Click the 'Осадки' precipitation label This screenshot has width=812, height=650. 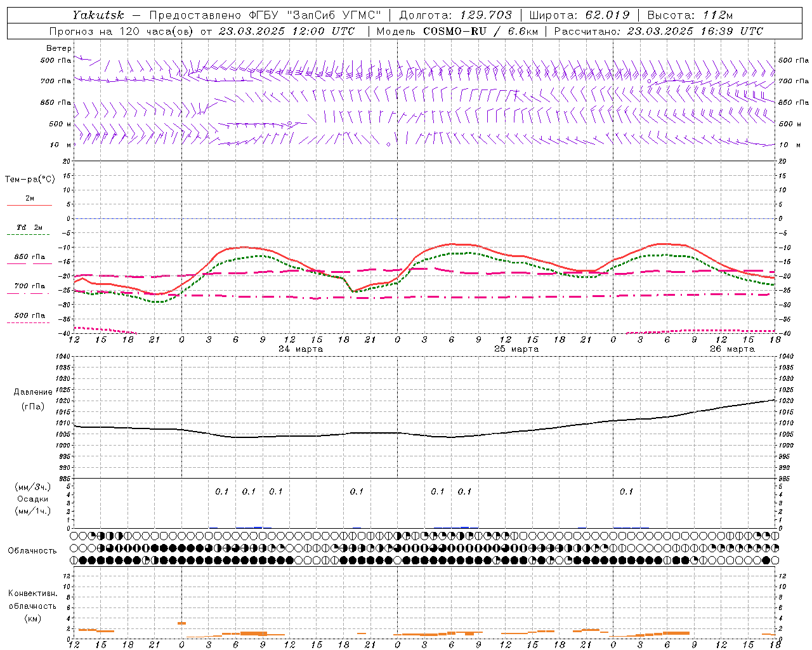point(33,499)
